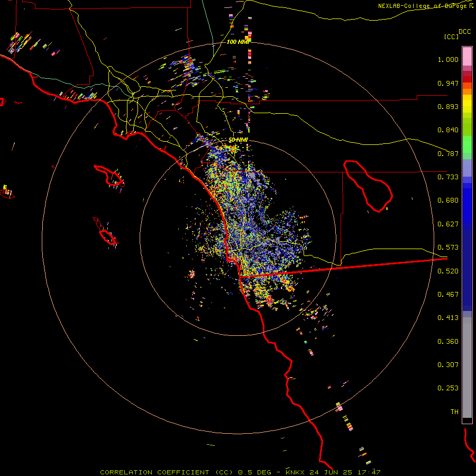Click the [CC] units label above the color scale
The image size is (476, 476).
(x=451, y=36)
